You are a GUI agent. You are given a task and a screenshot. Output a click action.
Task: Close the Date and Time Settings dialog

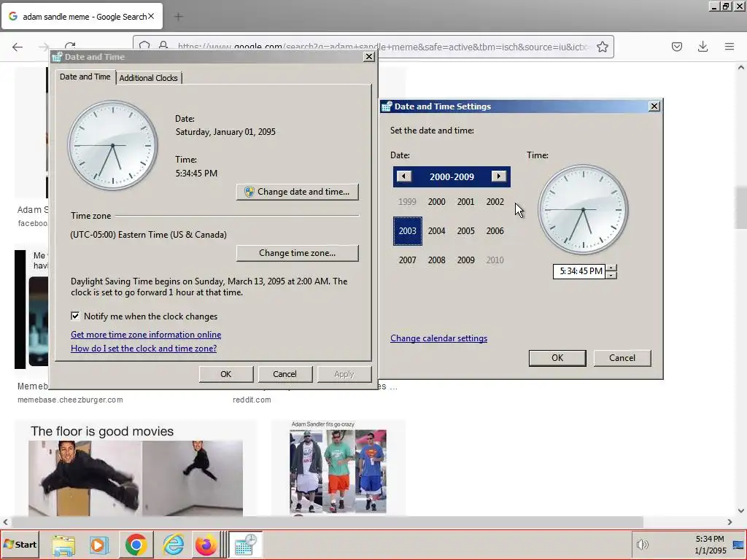click(654, 106)
